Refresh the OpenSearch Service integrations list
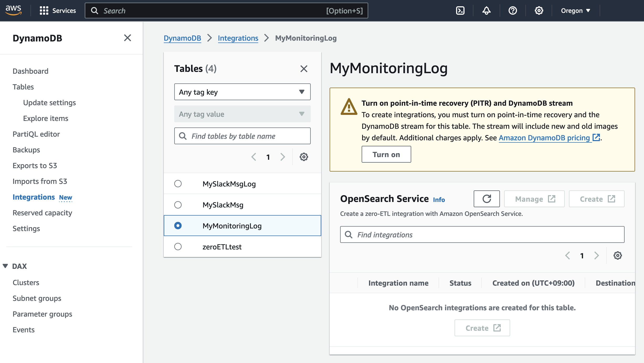 487,199
